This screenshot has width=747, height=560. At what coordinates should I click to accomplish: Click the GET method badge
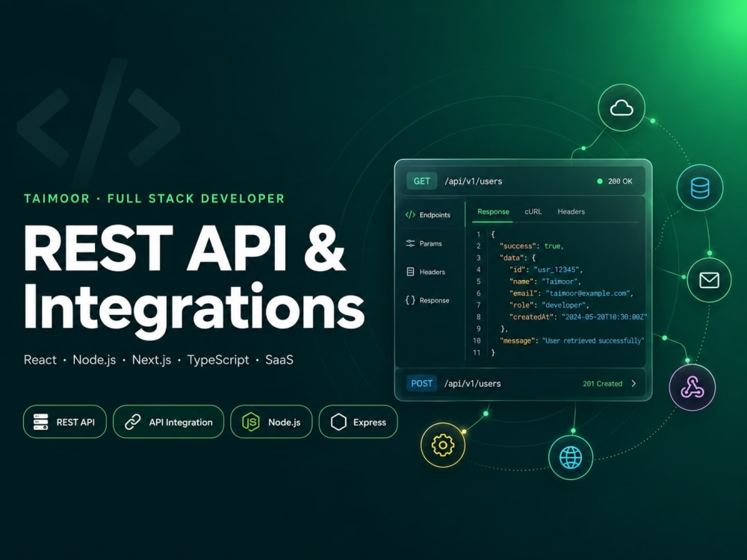[x=421, y=181]
